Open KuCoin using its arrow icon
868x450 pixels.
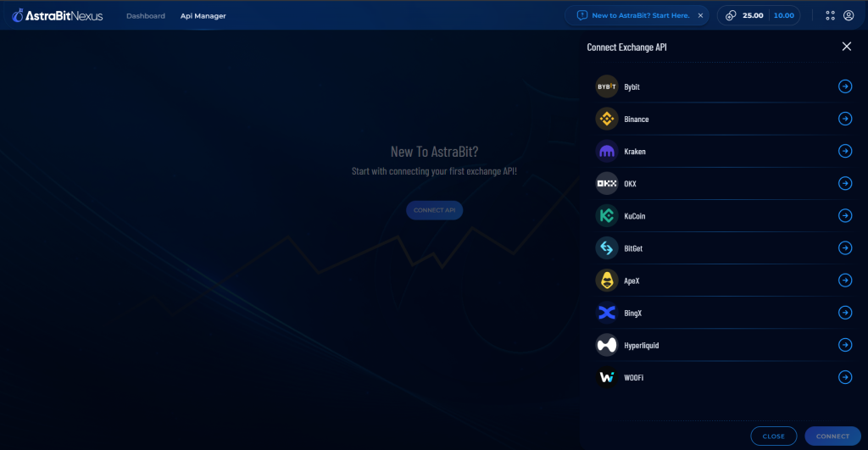(x=845, y=215)
